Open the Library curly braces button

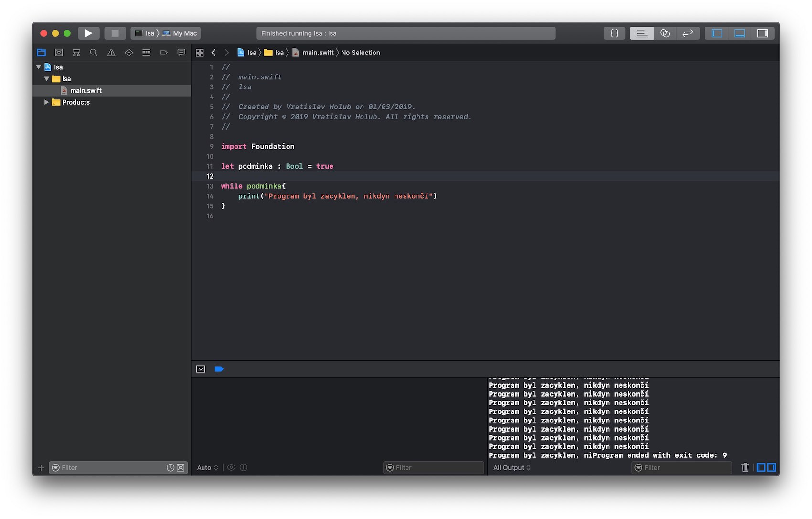coord(614,33)
